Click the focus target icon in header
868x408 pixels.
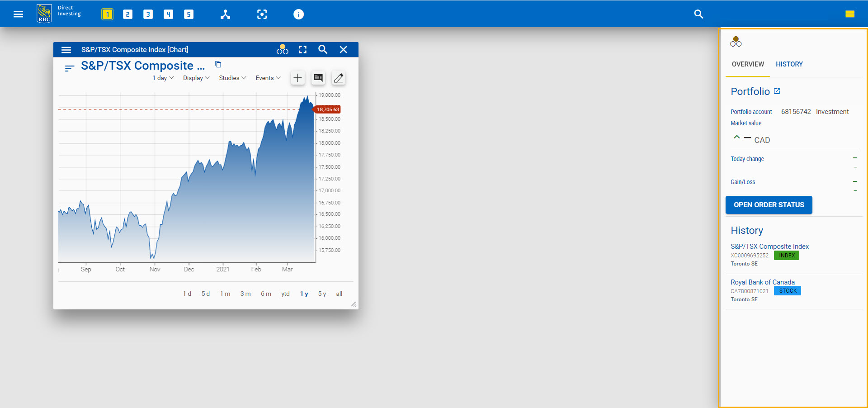262,14
